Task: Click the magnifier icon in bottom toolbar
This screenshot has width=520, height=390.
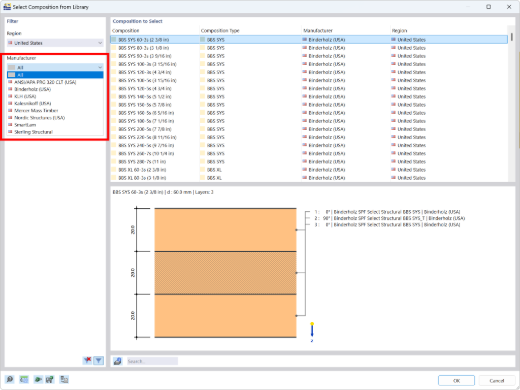Action: tap(10, 379)
